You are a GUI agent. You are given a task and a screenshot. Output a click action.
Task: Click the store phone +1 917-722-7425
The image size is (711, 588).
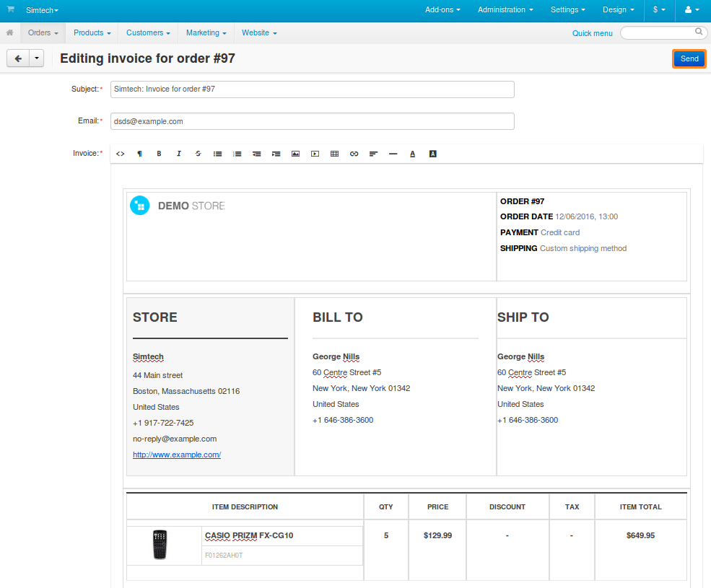click(163, 423)
